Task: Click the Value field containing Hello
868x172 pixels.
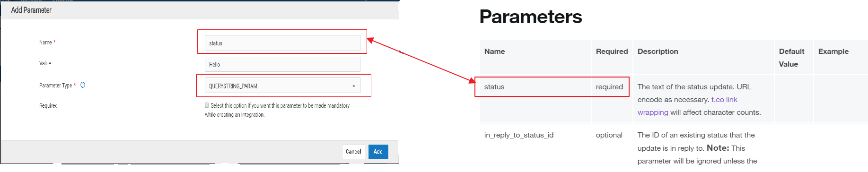Action: pyautogui.click(x=282, y=64)
